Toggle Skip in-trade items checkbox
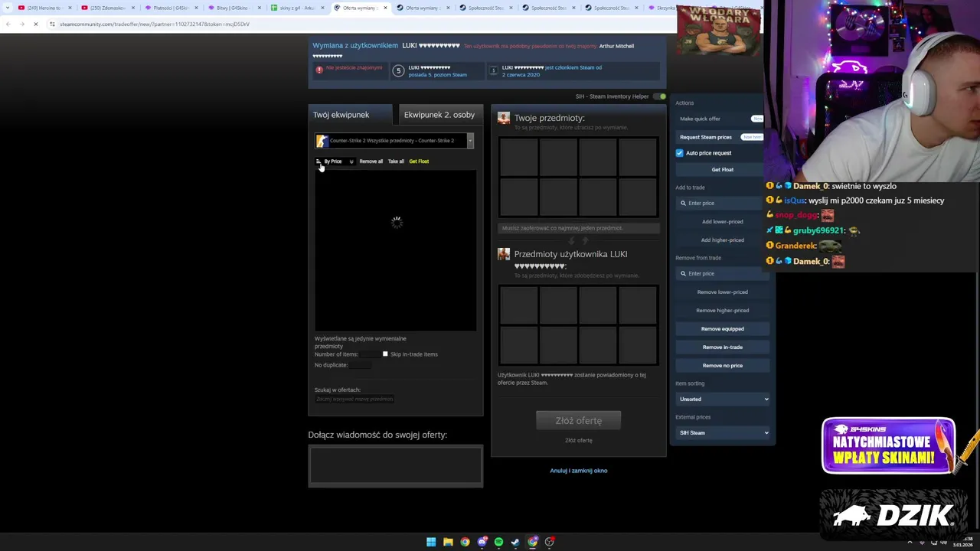The width and height of the screenshot is (980, 551). click(x=385, y=354)
